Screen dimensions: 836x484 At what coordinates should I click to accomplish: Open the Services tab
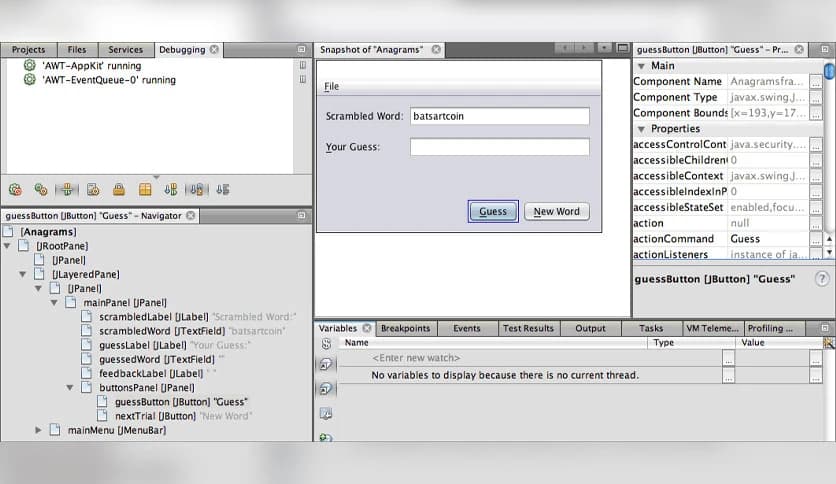click(125, 50)
